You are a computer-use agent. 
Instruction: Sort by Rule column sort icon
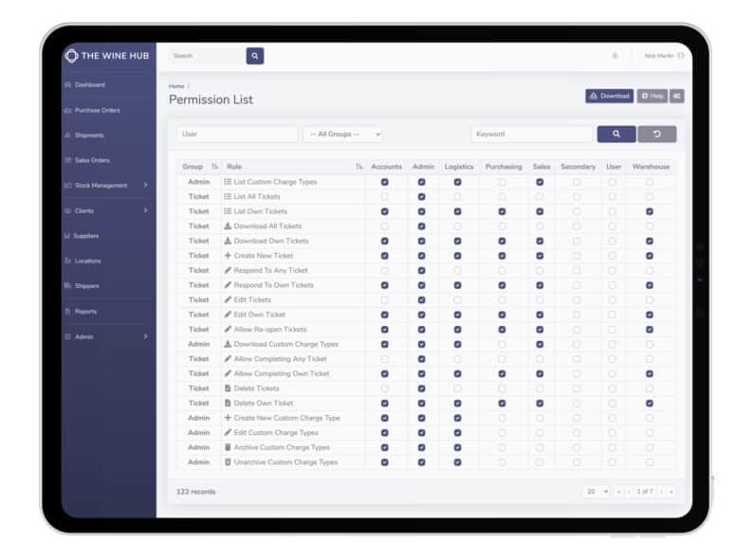click(359, 167)
